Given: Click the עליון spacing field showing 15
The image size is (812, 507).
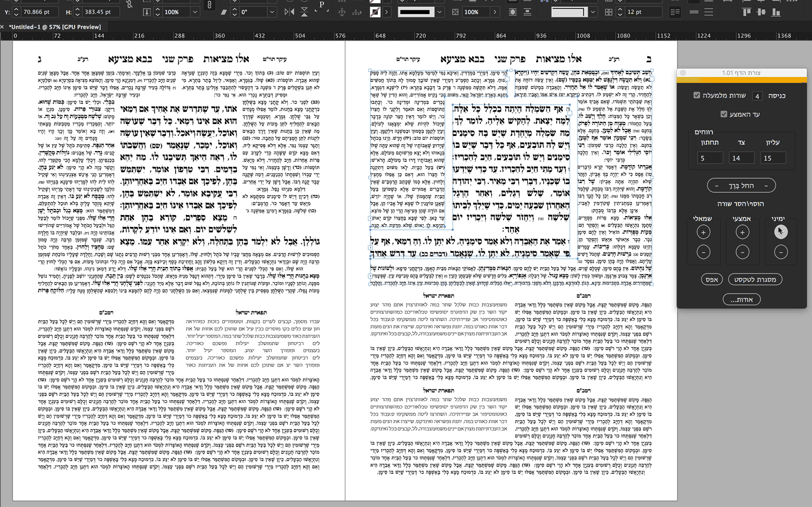Looking at the screenshot, I should click(x=772, y=158).
